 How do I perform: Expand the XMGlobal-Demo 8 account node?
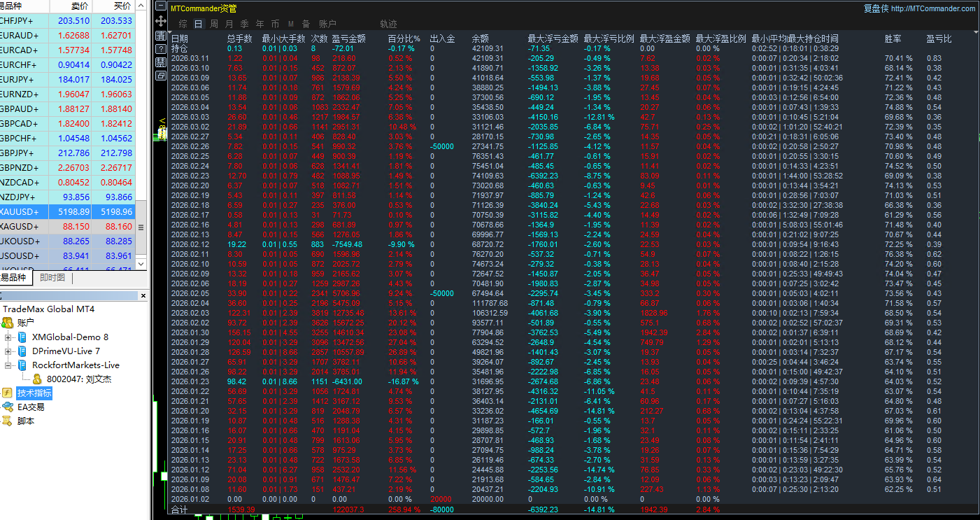click(8, 337)
